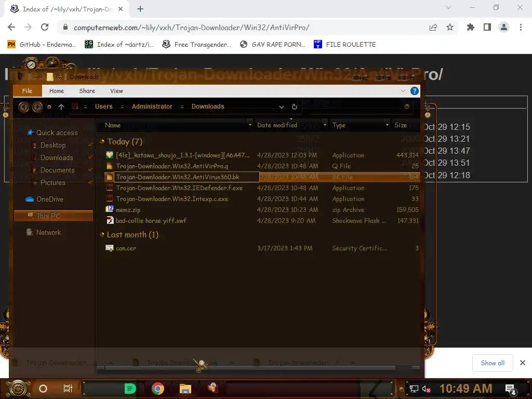Click the Chrome forward arrow button
The height and width of the screenshot is (399, 532).
point(28,27)
